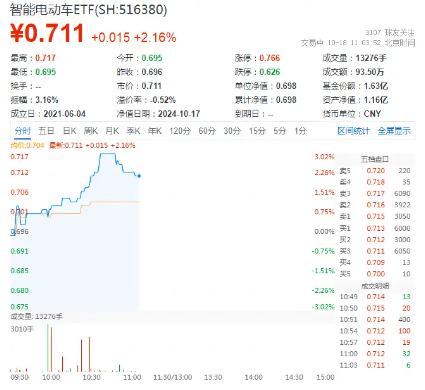Select the 周K chart tab

(91, 131)
